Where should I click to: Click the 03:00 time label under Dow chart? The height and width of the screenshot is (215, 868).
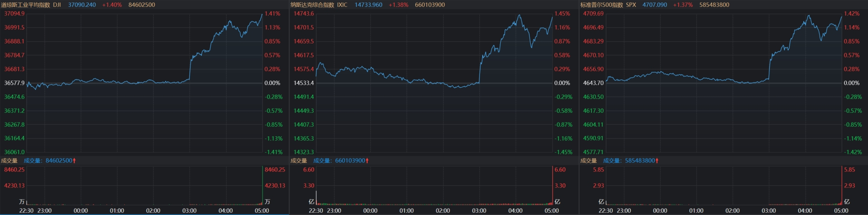(189, 210)
